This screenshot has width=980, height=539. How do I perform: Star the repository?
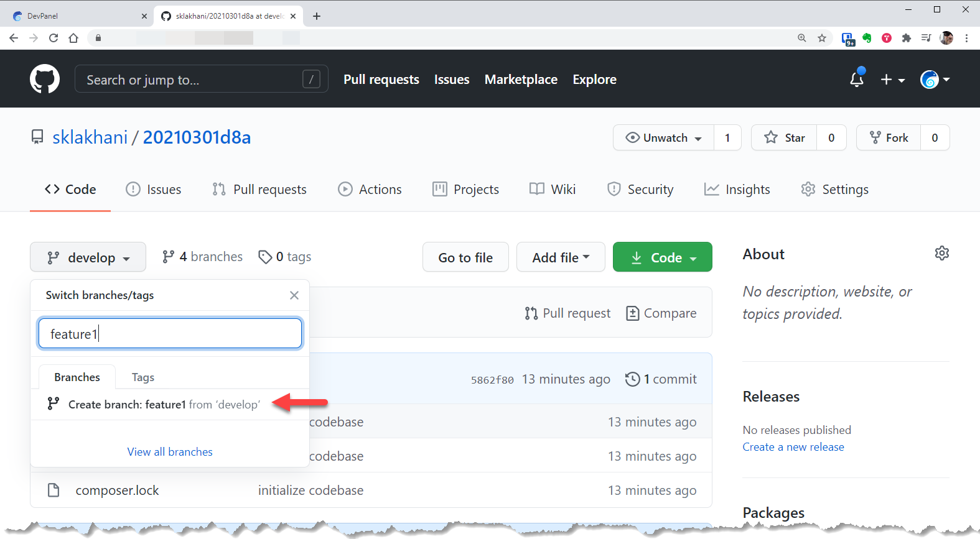tap(785, 138)
